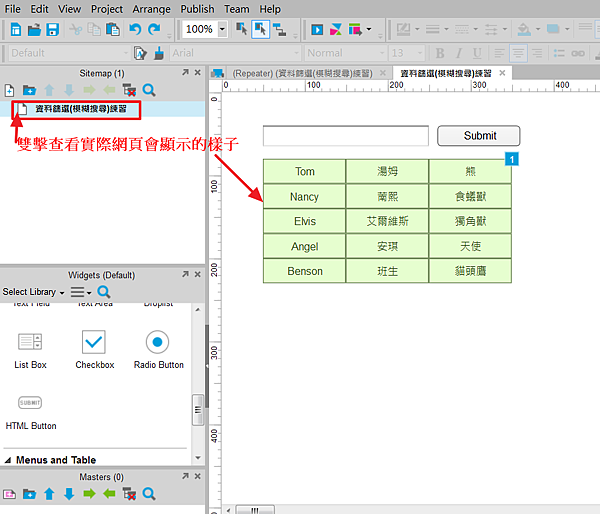Toggle Bold text formatting
The height and width of the screenshot is (514, 600).
tap(440, 53)
